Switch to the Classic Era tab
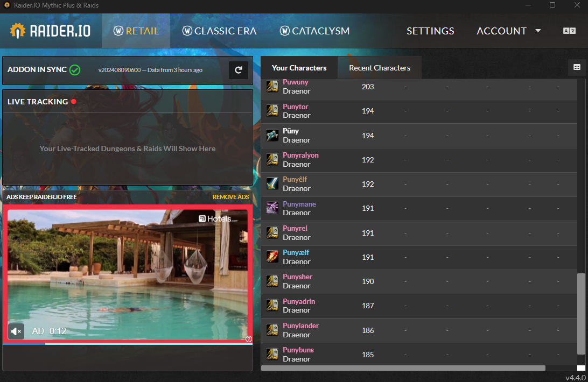 click(x=219, y=31)
